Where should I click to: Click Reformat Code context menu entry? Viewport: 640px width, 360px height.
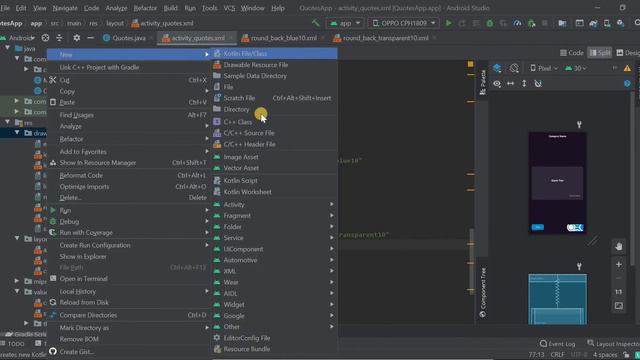click(129, 176)
